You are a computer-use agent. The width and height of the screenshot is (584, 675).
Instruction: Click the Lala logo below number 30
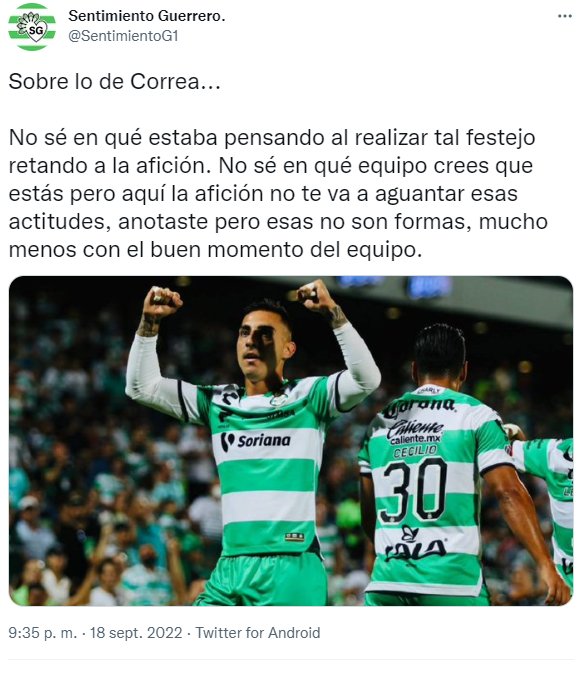414,544
